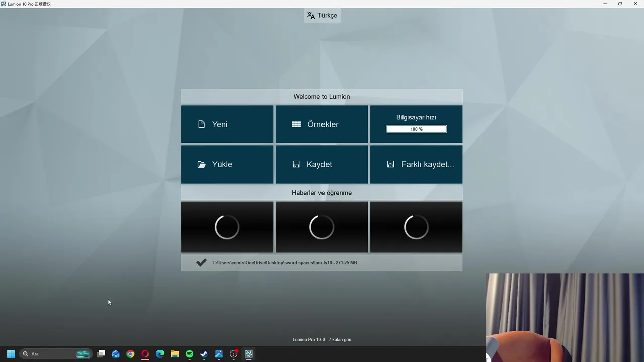Switch to Opera browser in taskbar
Image resolution: width=644 pixels, height=362 pixels.
point(145,354)
